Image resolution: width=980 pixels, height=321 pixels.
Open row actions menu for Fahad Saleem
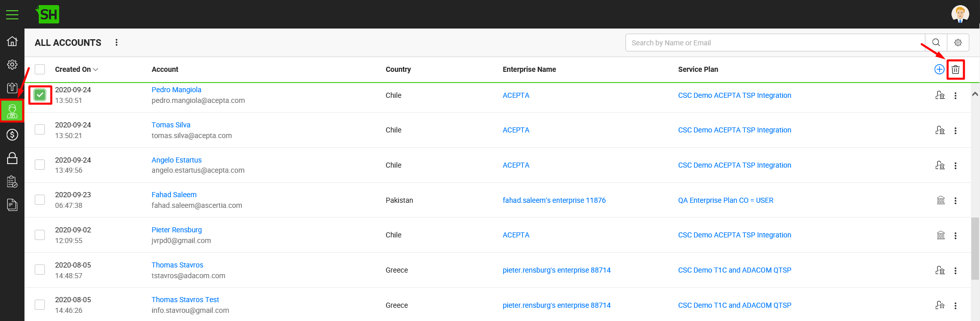point(956,201)
